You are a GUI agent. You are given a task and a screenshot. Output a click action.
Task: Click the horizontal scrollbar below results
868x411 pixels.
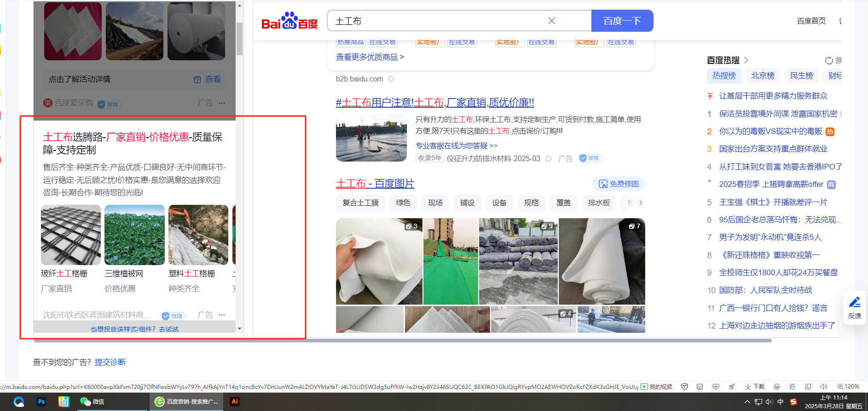pos(403,341)
